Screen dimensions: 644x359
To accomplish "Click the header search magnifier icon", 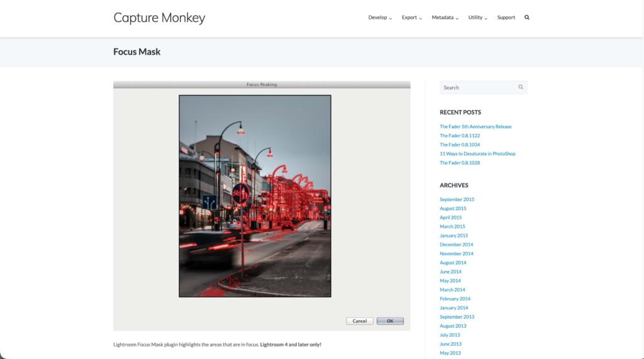I will [x=526, y=17].
